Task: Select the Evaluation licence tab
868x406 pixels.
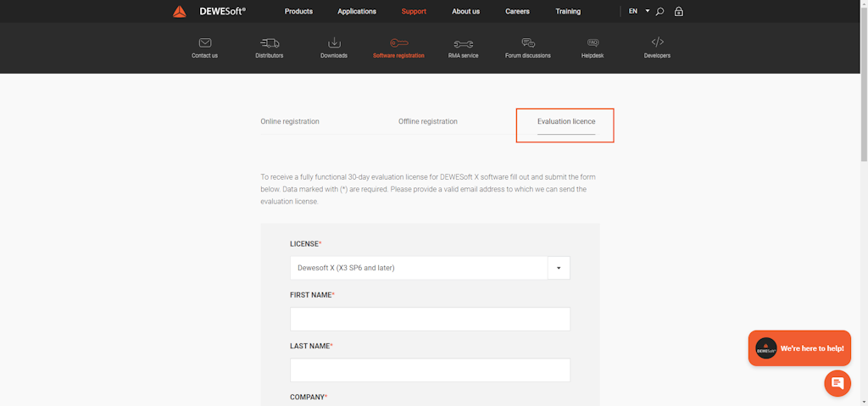Action: (566, 121)
